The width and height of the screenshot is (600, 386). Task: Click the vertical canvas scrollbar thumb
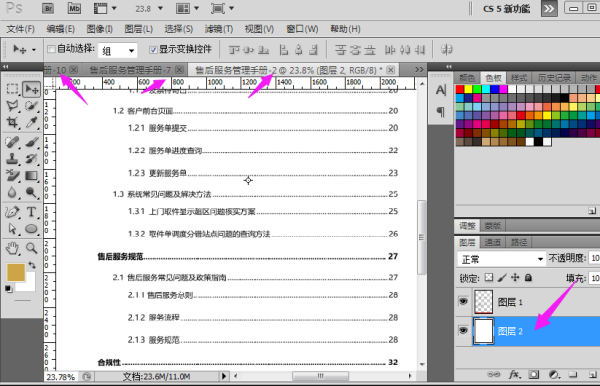[421, 237]
